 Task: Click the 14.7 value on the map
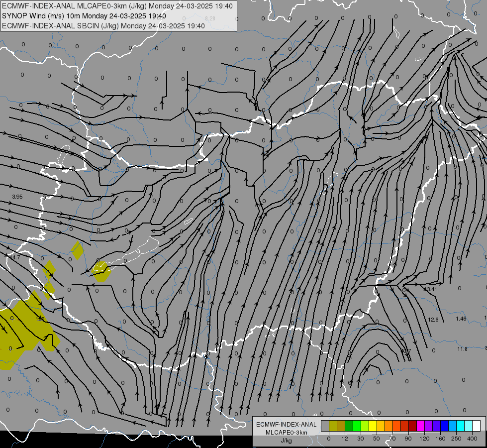click(15, 257)
